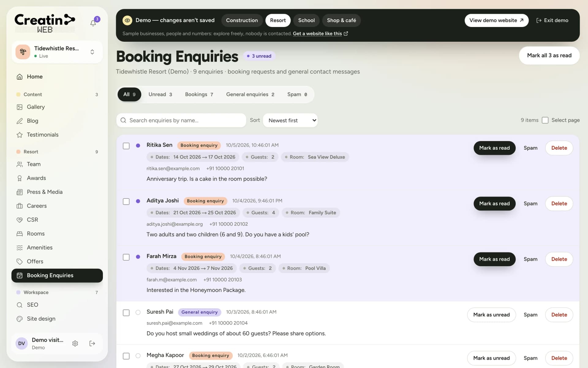588x368 pixels.
Task: Open the Offers page
Action: [57, 262]
